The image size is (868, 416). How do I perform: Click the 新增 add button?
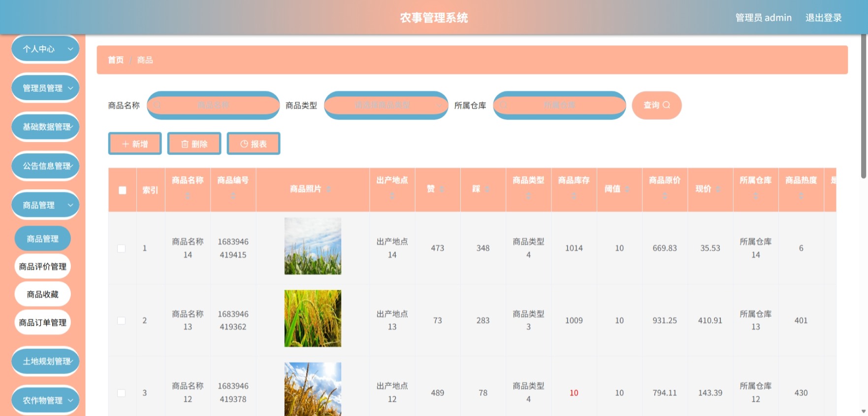click(x=135, y=143)
